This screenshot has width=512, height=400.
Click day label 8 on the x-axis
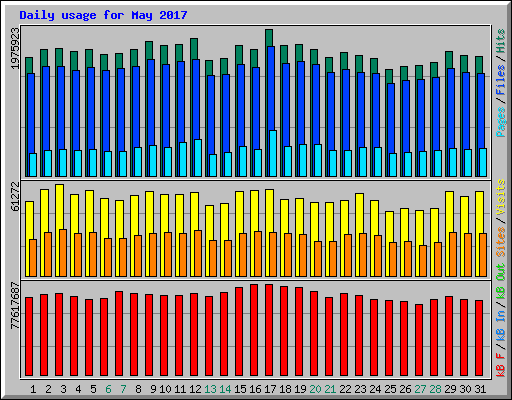pos(138,389)
